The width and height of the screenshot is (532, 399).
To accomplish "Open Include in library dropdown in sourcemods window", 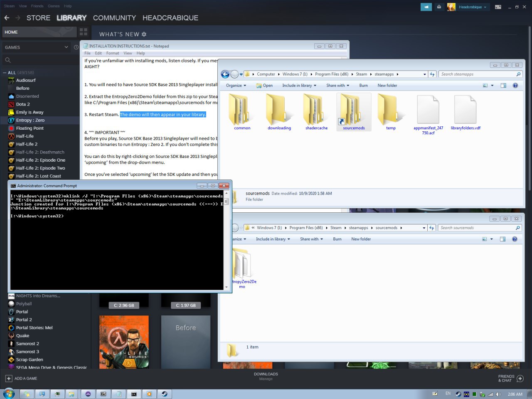I will [273, 239].
